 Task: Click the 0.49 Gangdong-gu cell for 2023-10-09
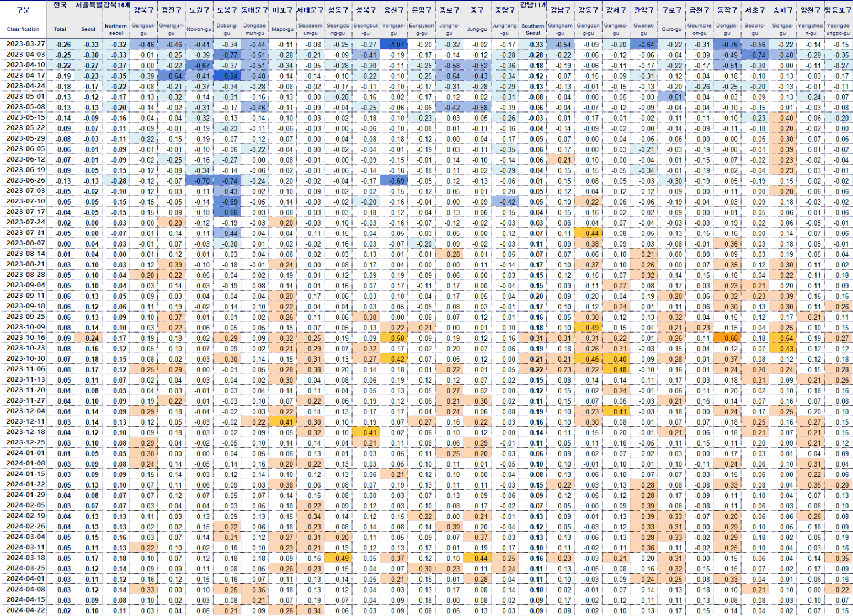[x=588, y=328]
